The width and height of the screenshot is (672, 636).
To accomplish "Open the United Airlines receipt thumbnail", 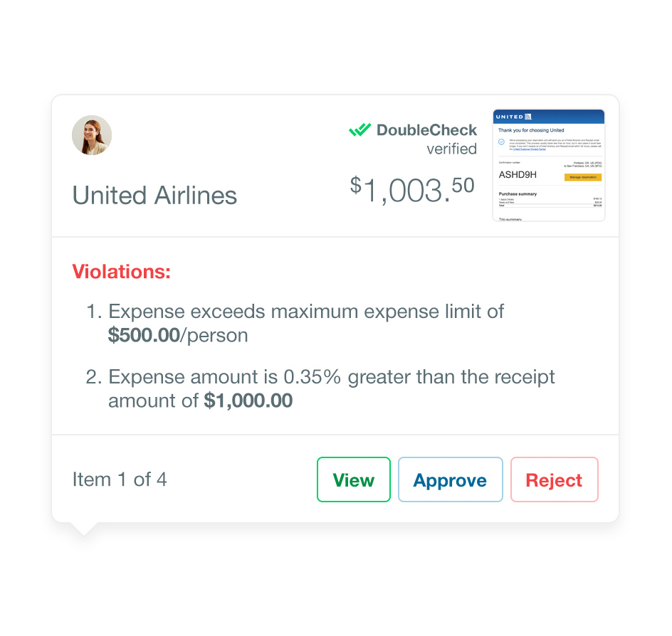I will [549, 165].
